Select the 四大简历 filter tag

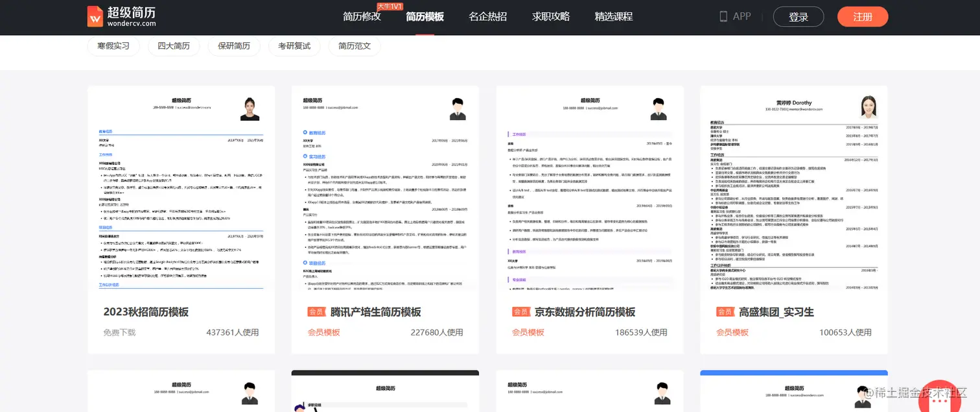174,46
